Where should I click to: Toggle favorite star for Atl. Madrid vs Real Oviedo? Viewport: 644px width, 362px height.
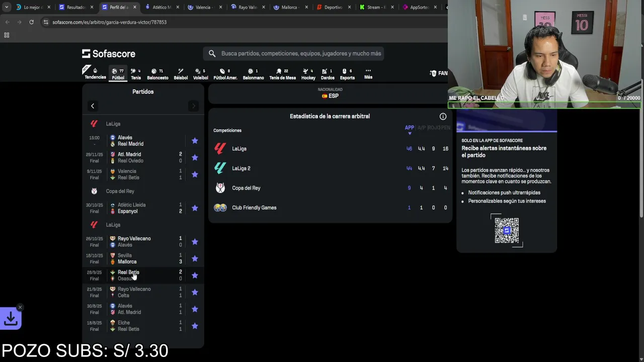tap(195, 157)
